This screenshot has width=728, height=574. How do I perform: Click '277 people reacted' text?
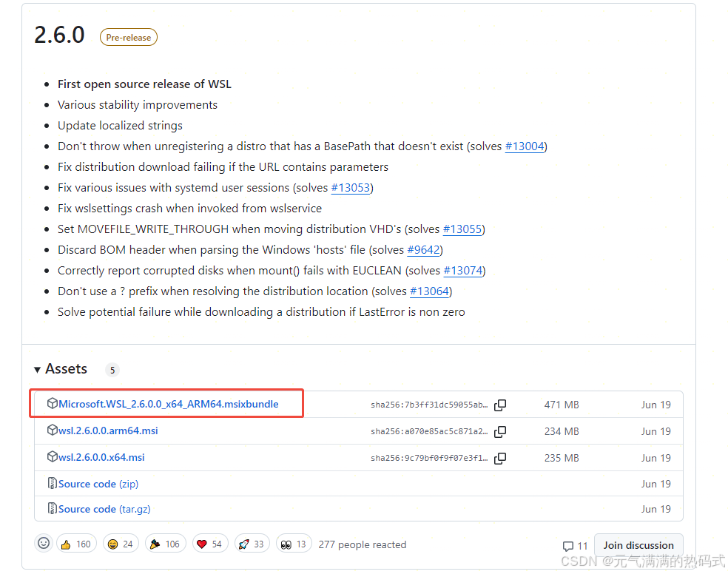[363, 544]
